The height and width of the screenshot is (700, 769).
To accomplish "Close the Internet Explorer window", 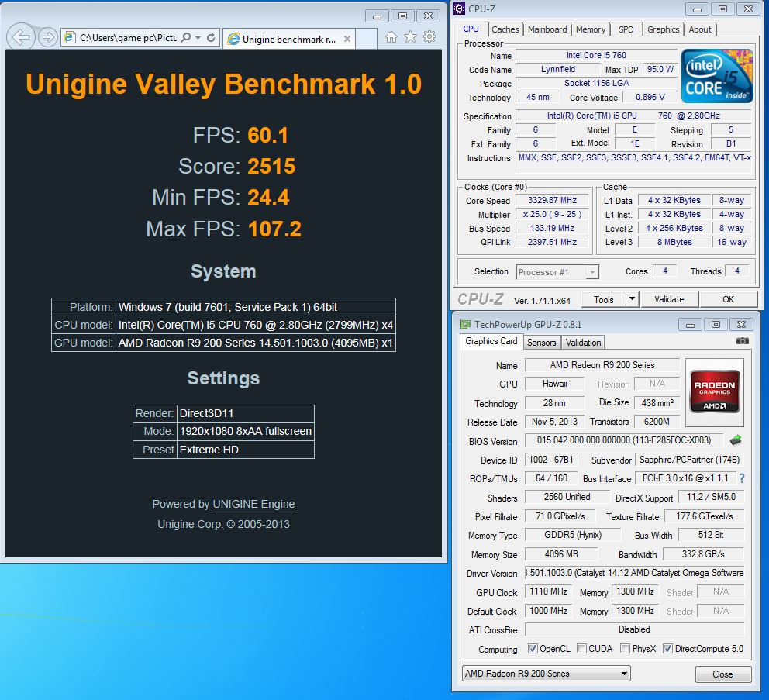I will (428, 16).
